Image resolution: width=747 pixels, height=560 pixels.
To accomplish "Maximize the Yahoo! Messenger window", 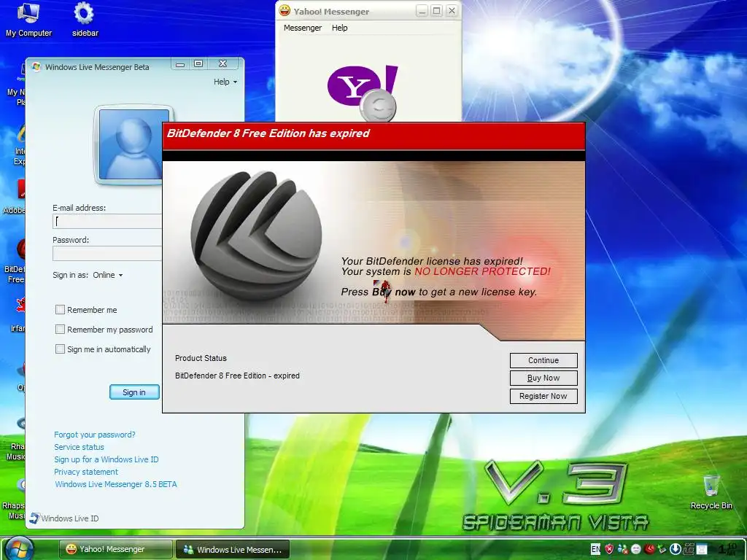I will [436, 10].
